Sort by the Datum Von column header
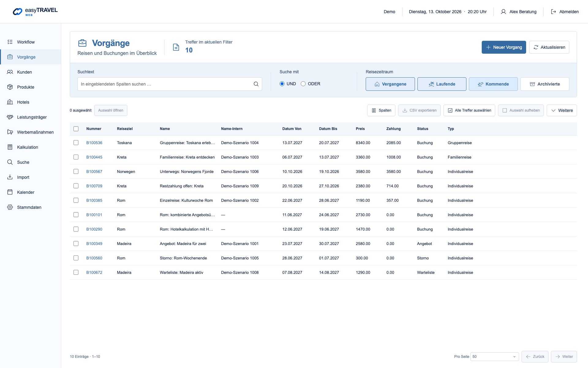 (x=292, y=129)
